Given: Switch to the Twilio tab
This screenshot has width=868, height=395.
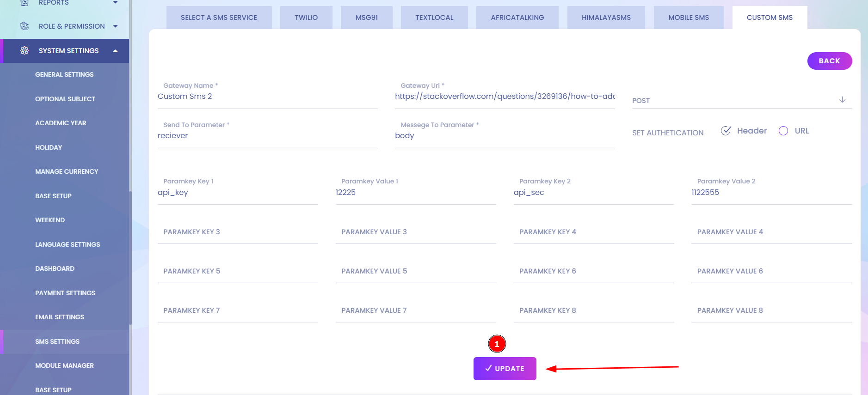Looking at the screenshot, I should pyautogui.click(x=306, y=18).
